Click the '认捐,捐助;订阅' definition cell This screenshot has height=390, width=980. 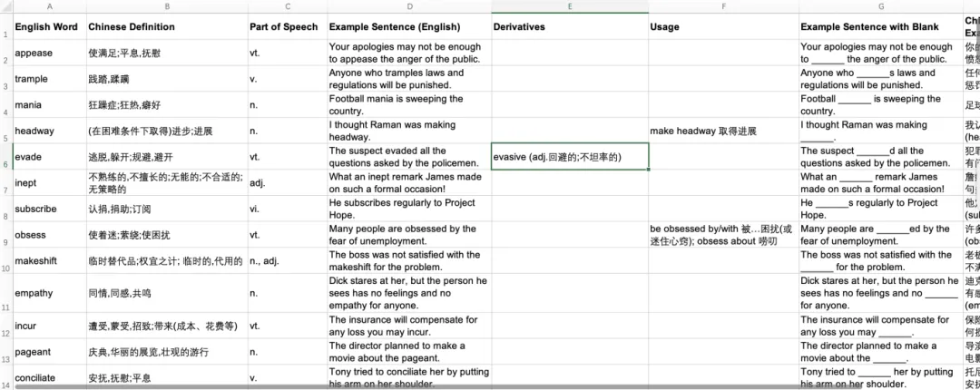[167, 209]
